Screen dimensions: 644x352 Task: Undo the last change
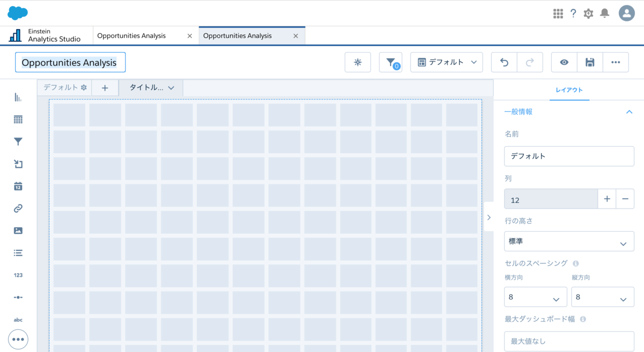pyautogui.click(x=504, y=62)
